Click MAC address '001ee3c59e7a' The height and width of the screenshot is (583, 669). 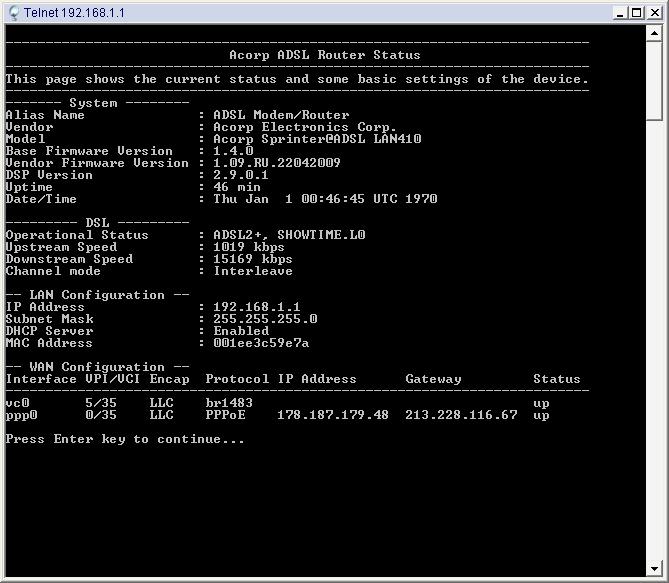click(261, 343)
